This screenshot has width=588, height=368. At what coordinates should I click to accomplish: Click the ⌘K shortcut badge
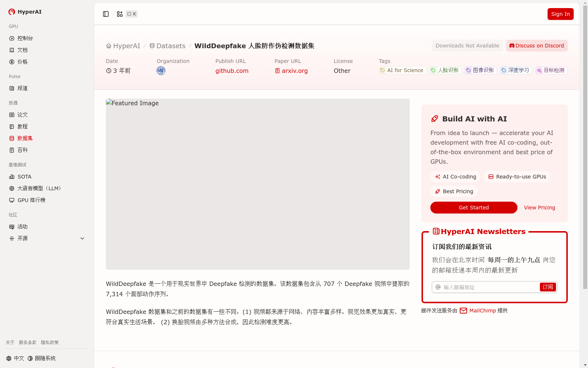132,14
